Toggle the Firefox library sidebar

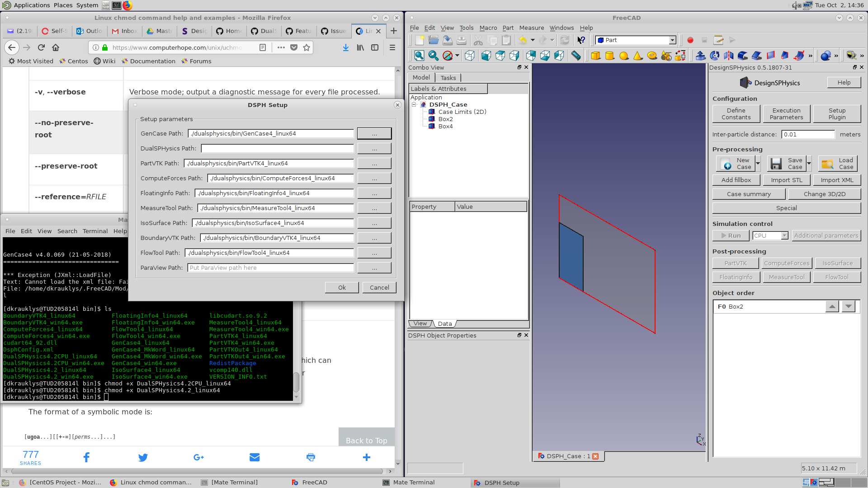point(360,47)
